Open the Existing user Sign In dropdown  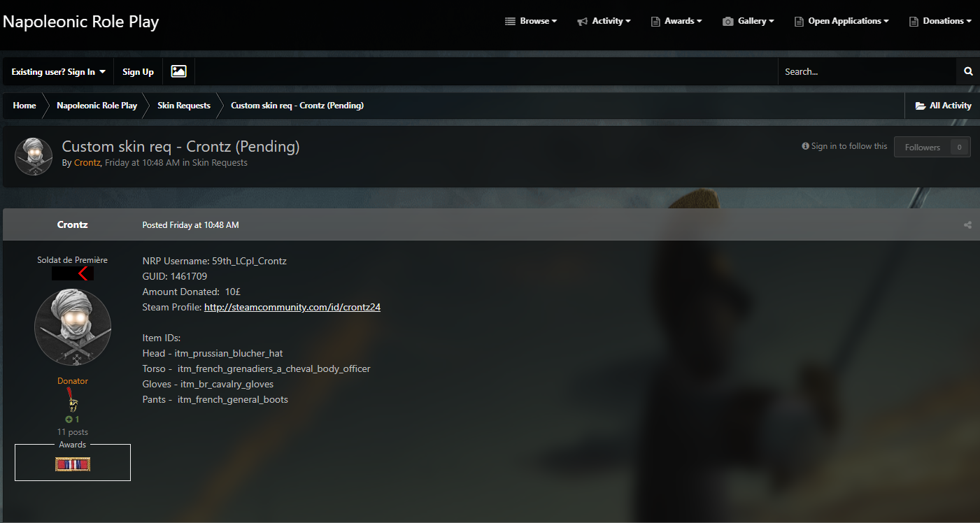[x=59, y=71]
